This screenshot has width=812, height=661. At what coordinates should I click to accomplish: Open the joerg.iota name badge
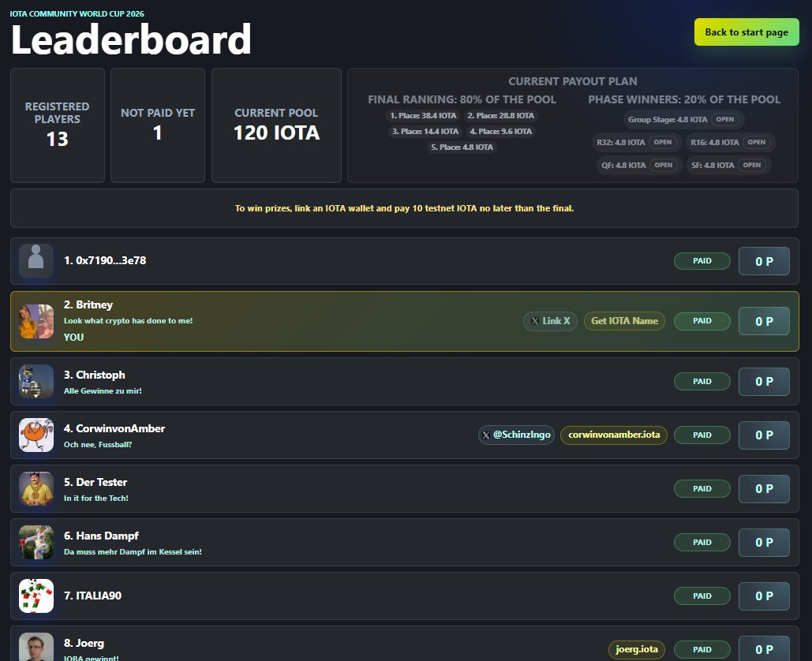(637, 649)
